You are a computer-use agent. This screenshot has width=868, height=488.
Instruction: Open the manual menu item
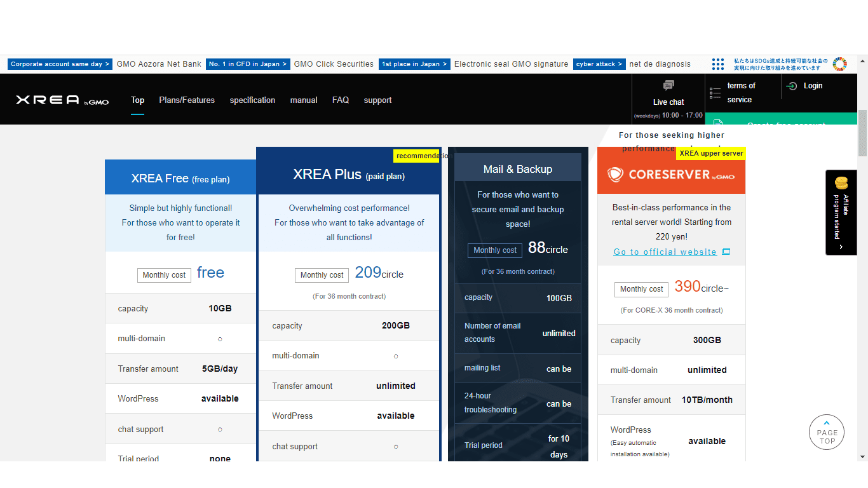(304, 100)
